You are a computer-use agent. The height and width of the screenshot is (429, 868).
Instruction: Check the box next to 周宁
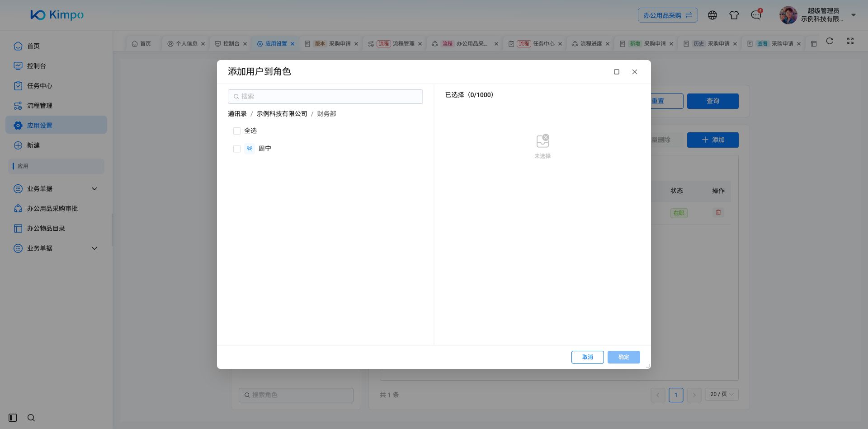click(x=236, y=149)
